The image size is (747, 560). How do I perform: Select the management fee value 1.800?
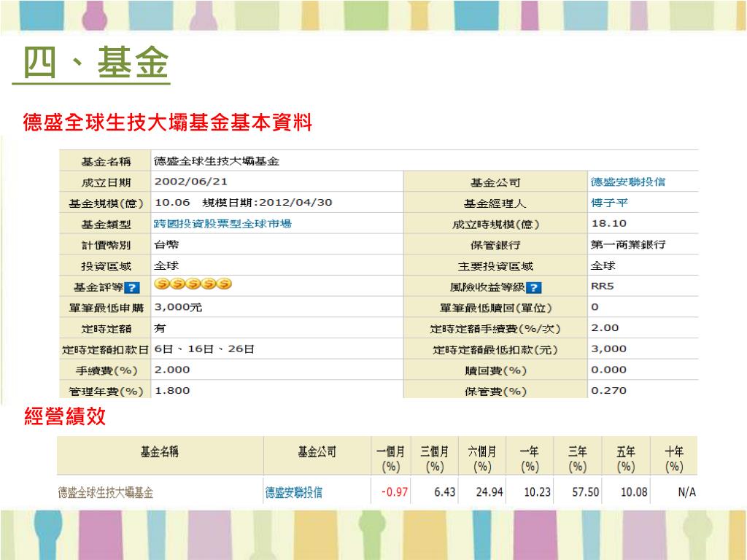pos(172,391)
